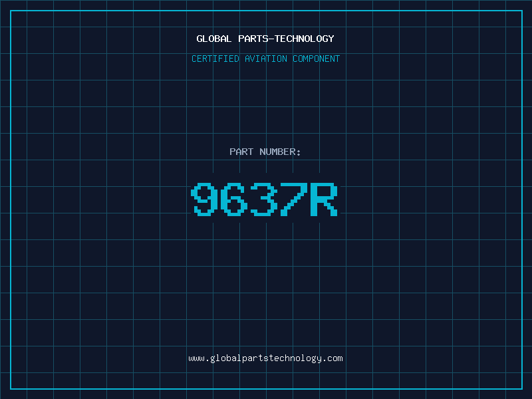Click the .com ending of the URL
The width and height of the screenshot is (532, 399).
(x=332, y=358)
